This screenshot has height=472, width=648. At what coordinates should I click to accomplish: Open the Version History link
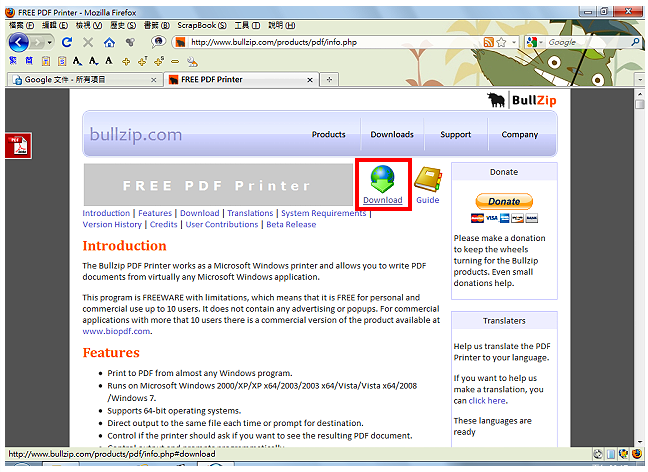112,224
